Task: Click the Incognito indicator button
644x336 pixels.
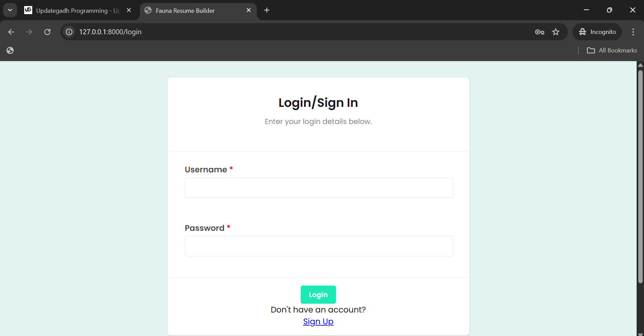Action: tap(597, 32)
